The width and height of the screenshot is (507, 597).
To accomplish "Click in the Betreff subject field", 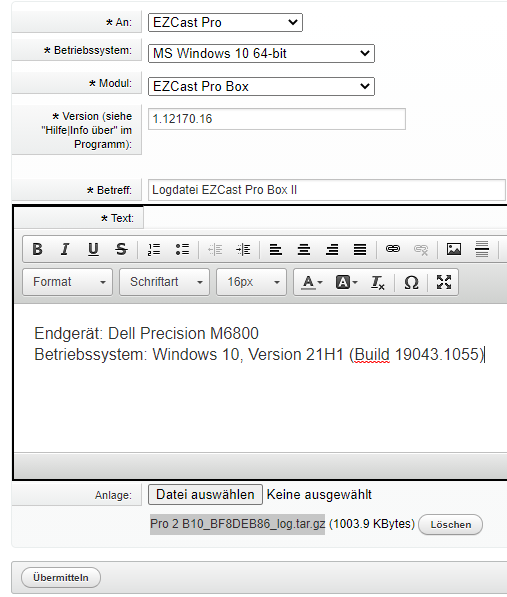I will coord(327,190).
